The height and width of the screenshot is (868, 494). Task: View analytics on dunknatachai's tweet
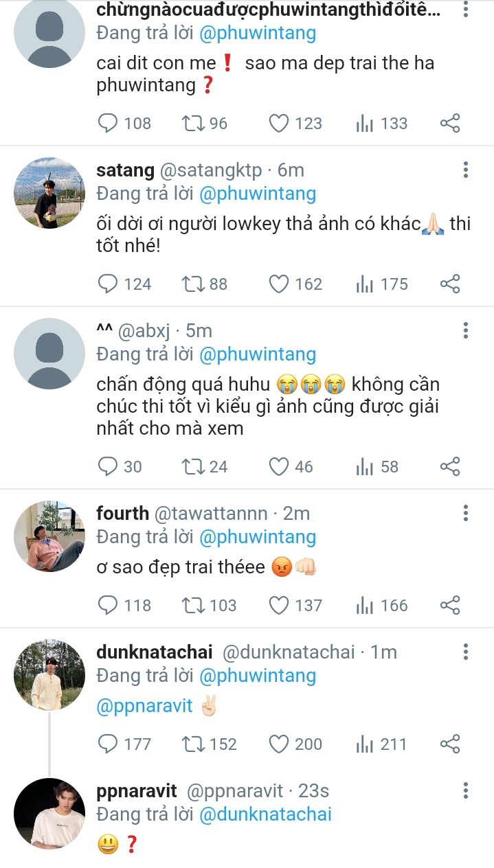[364, 744]
